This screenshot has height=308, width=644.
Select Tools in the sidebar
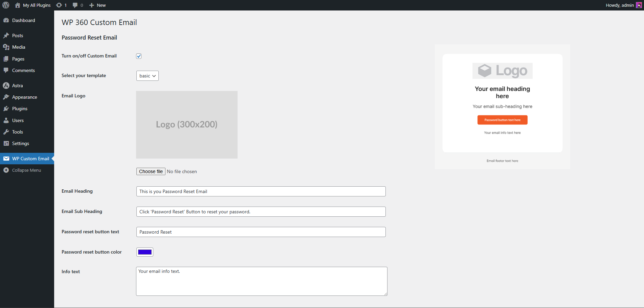[17, 132]
